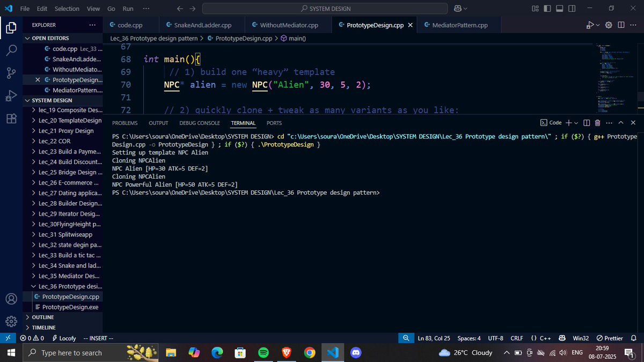644x362 pixels.
Task: Open the Accounts icon in activity bar
Action: [x=11, y=299]
